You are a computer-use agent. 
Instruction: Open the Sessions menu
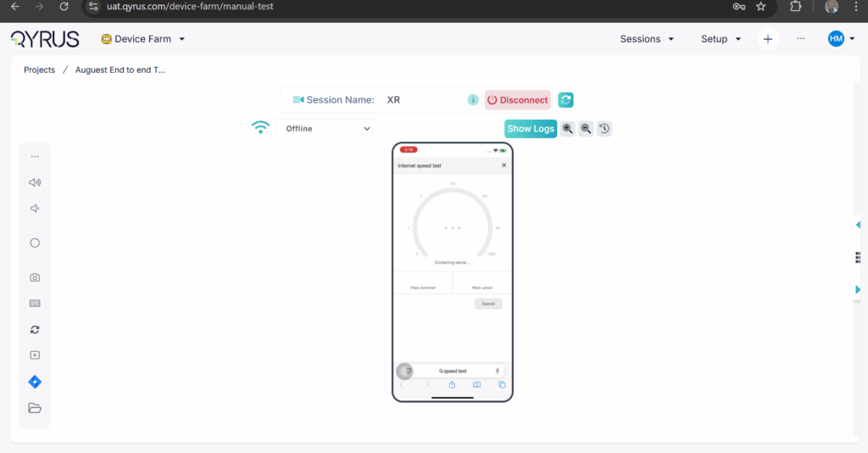[x=647, y=39]
